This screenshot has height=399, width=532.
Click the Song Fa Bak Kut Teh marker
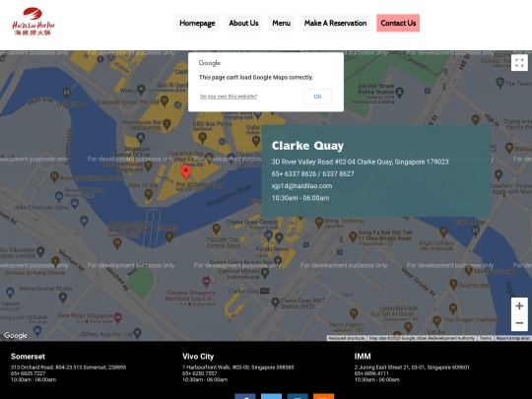click(x=353, y=235)
